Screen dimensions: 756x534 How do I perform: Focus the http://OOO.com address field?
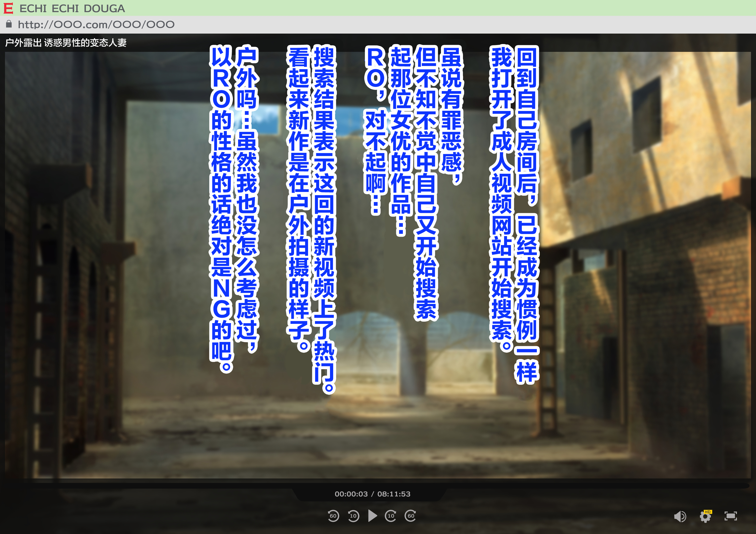pos(96,24)
